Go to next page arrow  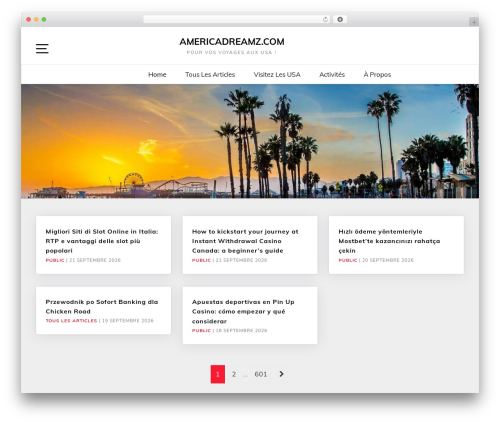pyautogui.click(x=281, y=374)
